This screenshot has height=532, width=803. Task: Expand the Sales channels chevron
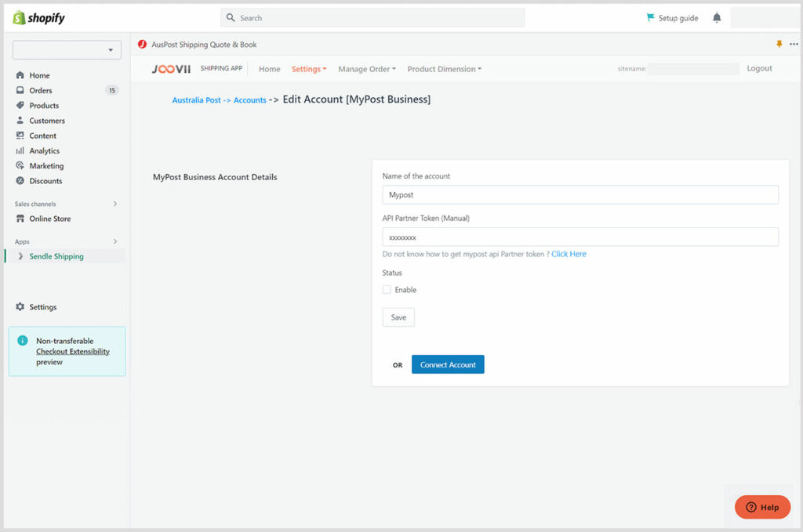click(x=115, y=204)
